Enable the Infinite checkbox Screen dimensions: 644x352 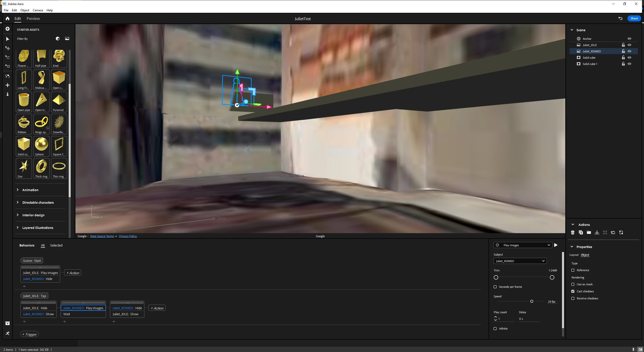[495, 329]
